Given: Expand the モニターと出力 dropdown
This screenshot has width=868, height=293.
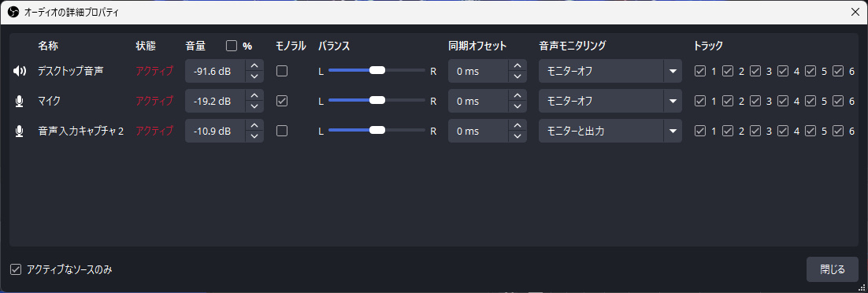Looking at the screenshot, I should tap(610, 132).
